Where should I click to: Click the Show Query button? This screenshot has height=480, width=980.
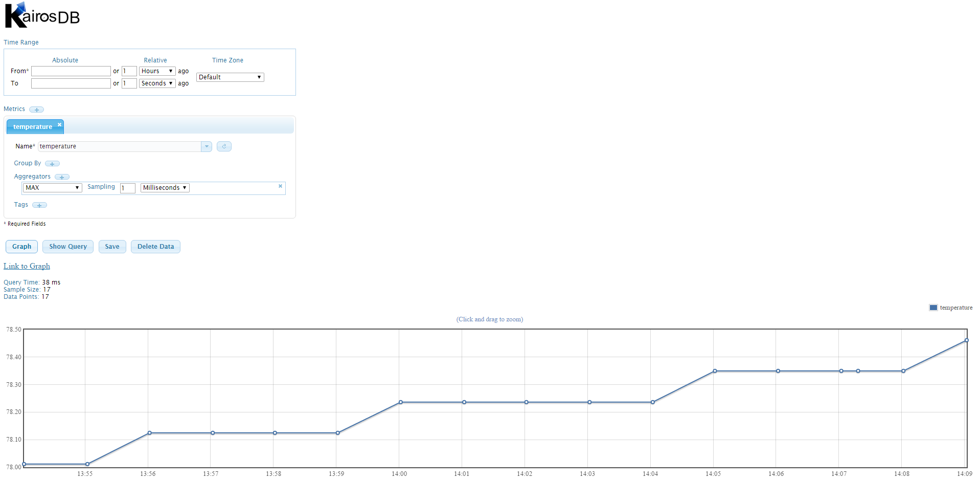67,246
